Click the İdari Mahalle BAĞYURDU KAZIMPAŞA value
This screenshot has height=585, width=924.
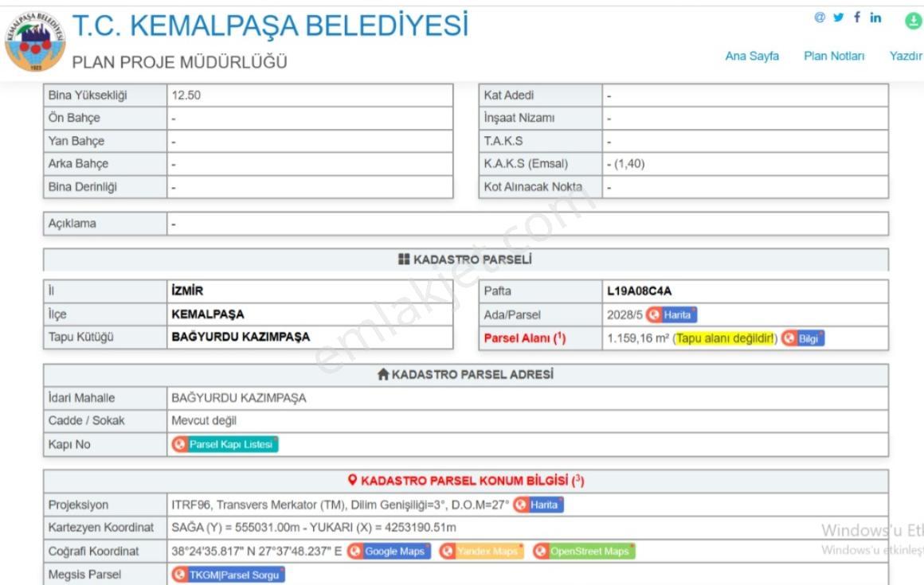tap(239, 398)
